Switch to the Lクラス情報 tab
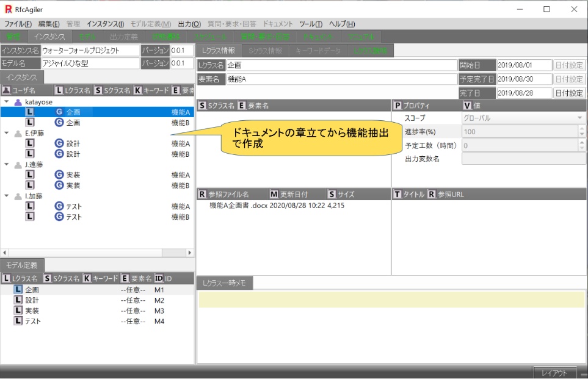Image resolution: width=588 pixels, height=379 pixels. (219, 51)
